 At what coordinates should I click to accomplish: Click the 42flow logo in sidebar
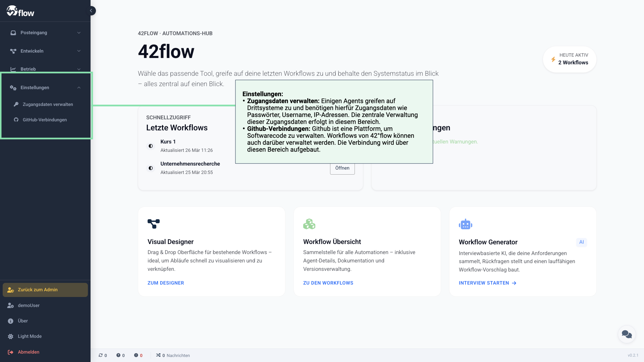coord(20,11)
